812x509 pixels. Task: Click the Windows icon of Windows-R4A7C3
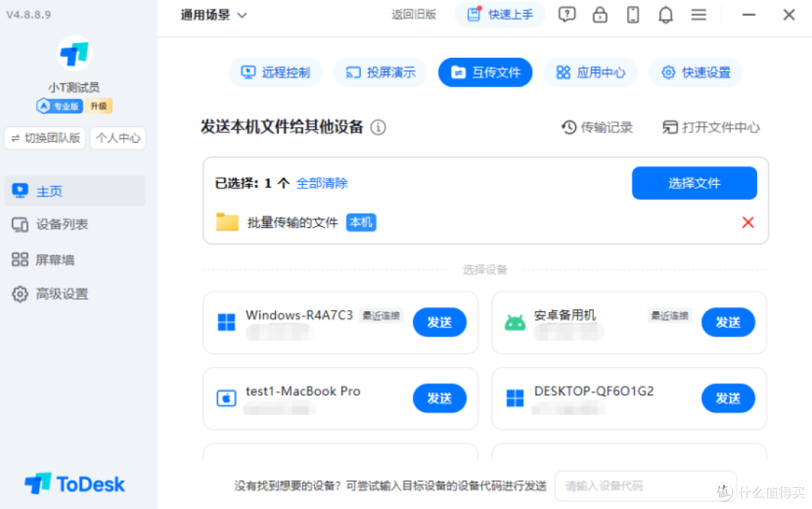point(226,322)
